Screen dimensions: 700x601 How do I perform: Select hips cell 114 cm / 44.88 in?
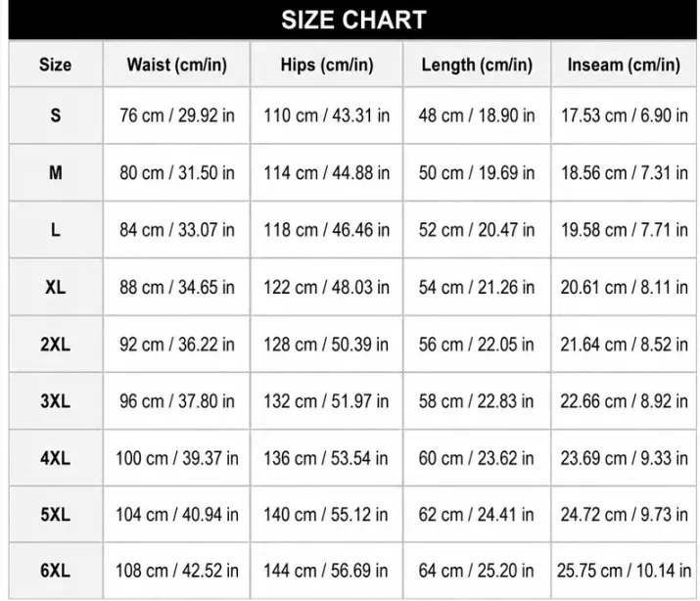[327, 172]
